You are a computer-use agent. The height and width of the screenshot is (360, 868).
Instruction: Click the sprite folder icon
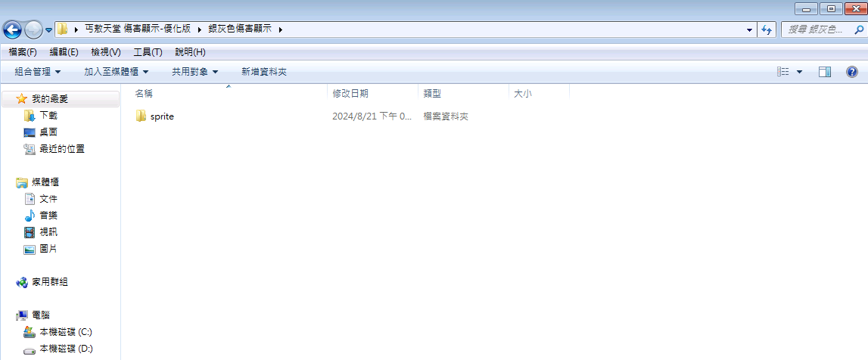tap(142, 116)
